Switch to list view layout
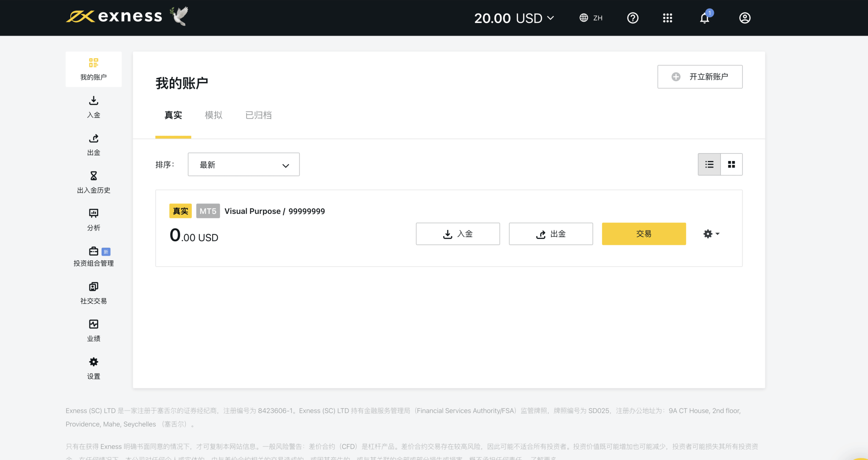 tap(709, 164)
